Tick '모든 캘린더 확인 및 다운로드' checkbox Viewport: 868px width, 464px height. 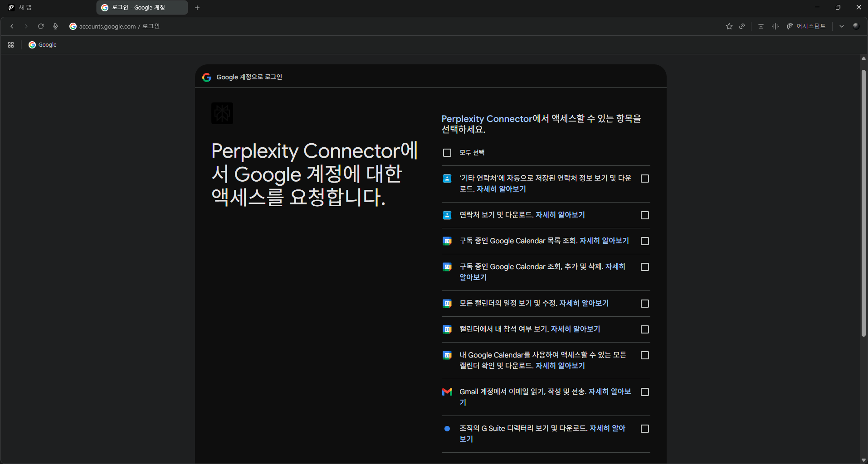(x=645, y=355)
